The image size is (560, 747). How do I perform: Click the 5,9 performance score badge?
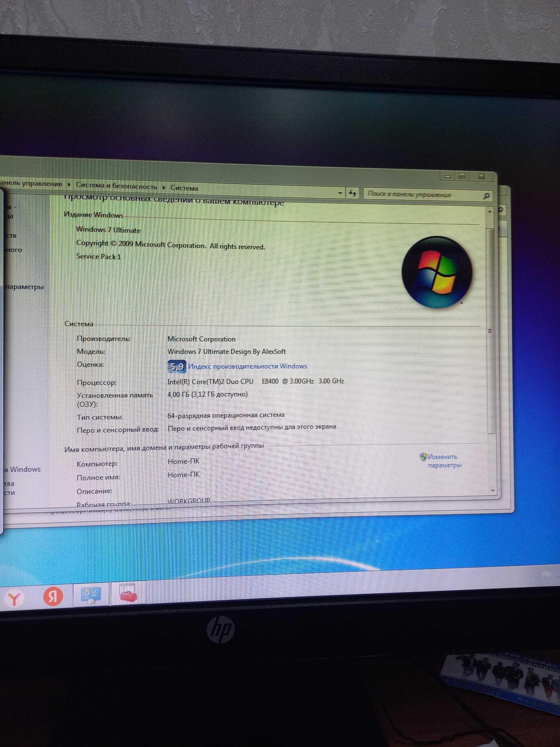tap(176, 366)
